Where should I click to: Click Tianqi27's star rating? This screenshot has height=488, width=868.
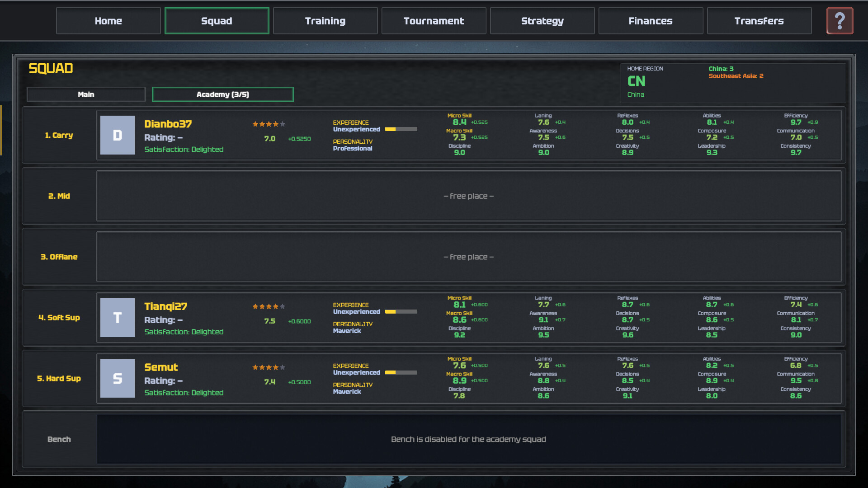[x=269, y=306]
